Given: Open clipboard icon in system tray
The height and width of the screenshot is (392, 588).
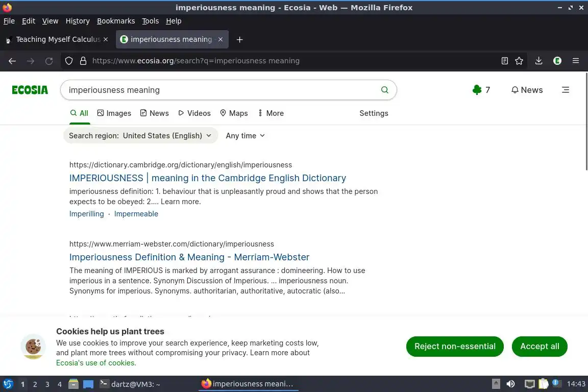Looking at the screenshot, I should 544,384.
